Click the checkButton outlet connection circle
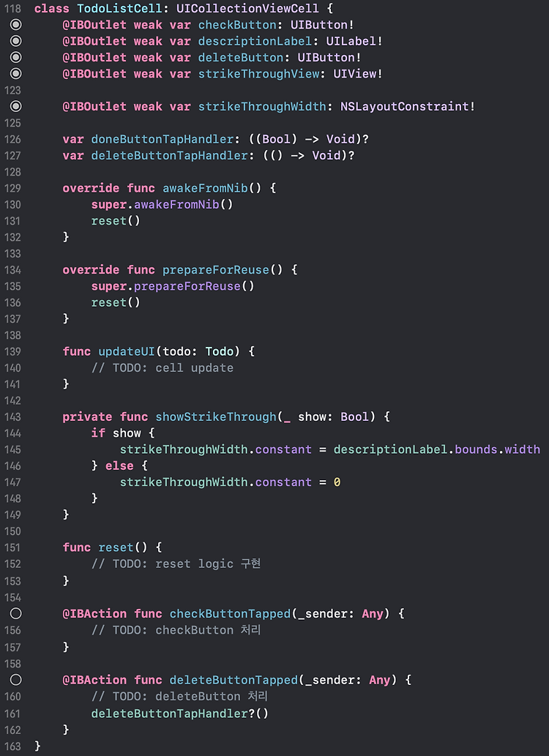The width and height of the screenshot is (549, 756). coord(16,25)
